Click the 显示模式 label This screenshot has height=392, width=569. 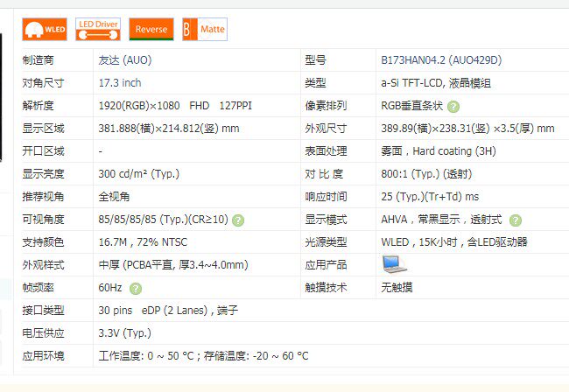(326, 220)
